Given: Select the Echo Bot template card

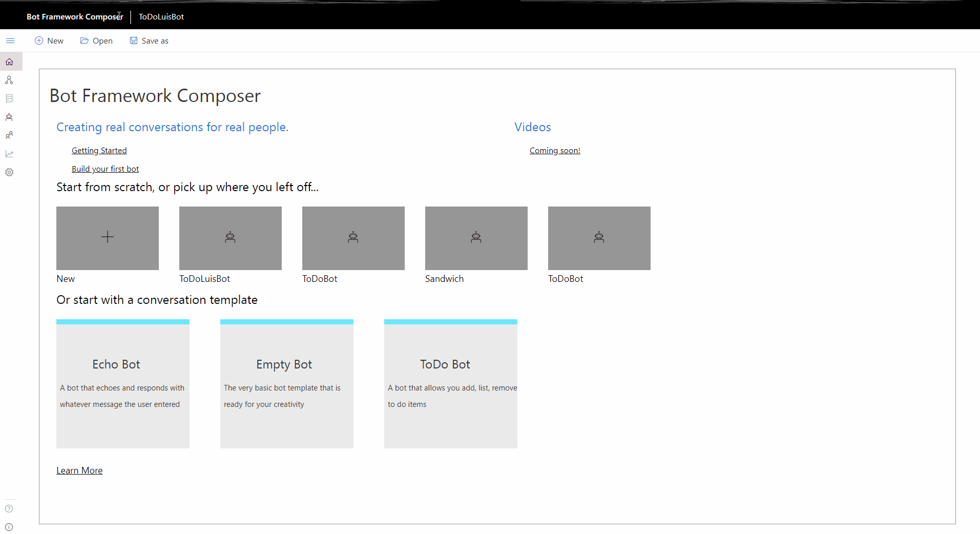Looking at the screenshot, I should coord(123,384).
